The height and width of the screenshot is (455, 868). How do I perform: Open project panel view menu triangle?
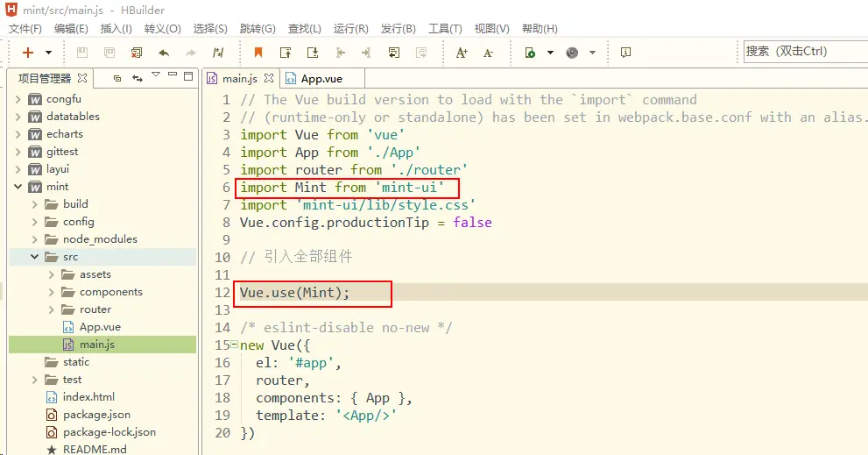(156, 75)
